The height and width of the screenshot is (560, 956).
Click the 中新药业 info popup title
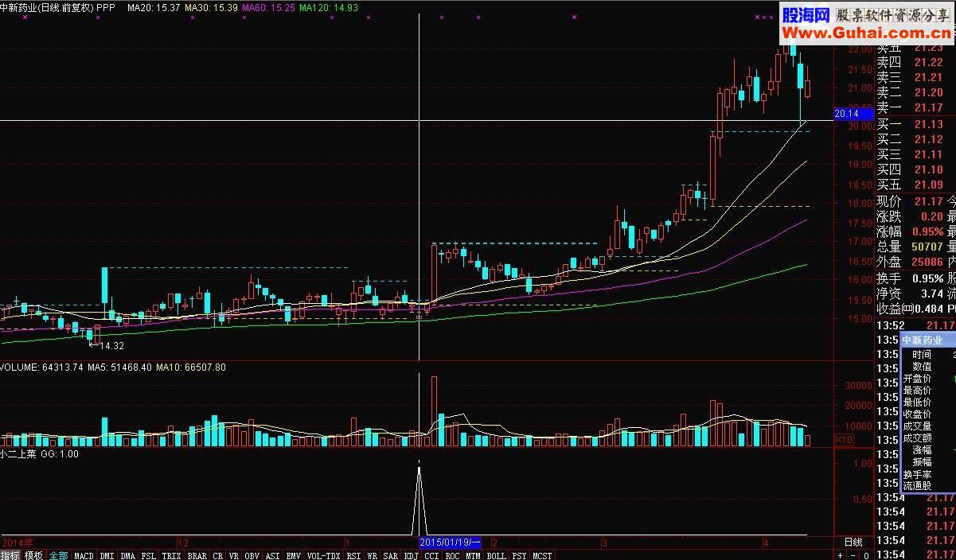922,340
